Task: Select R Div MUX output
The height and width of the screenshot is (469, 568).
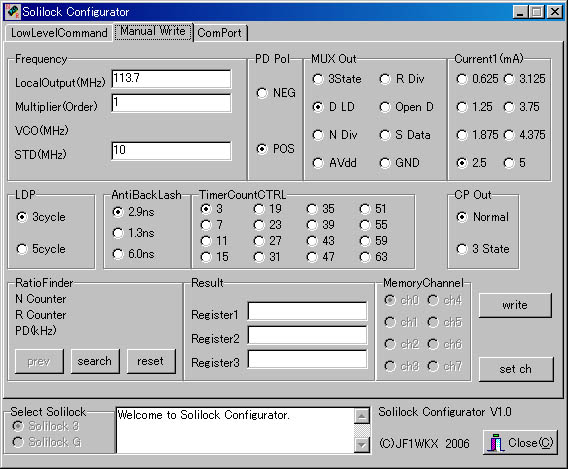Action: pyautogui.click(x=402, y=79)
